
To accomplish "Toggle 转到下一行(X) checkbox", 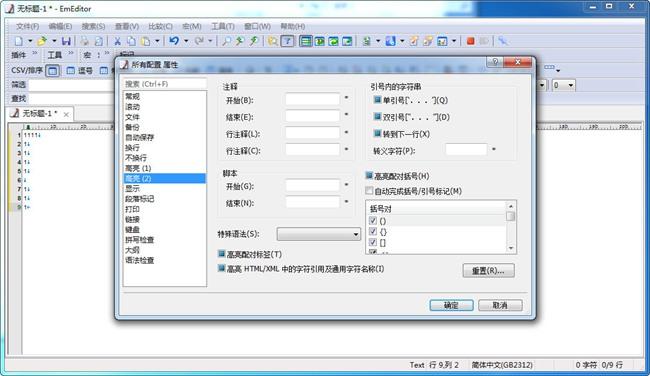I will (377, 134).
